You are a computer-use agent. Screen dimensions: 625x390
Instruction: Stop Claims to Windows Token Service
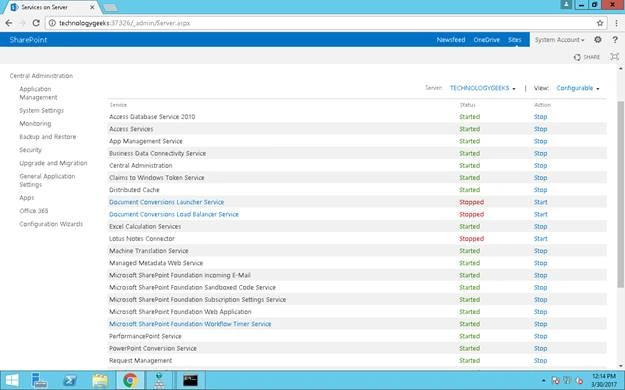pyautogui.click(x=540, y=178)
